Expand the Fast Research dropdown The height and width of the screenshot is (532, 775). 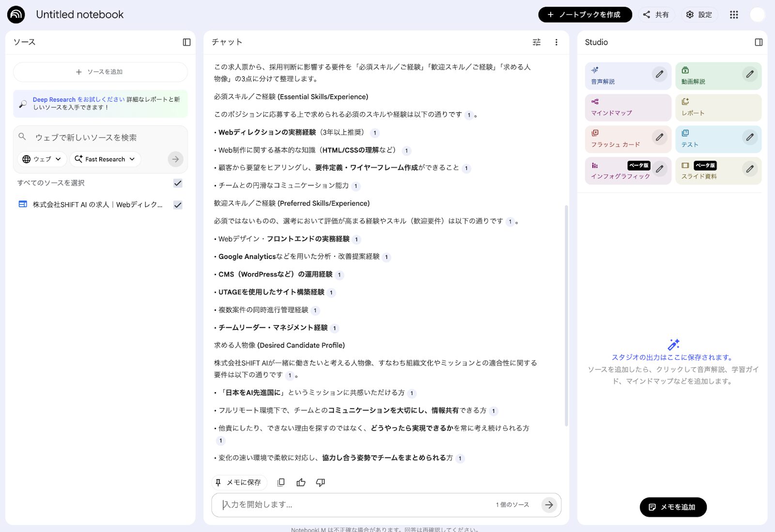coord(105,159)
